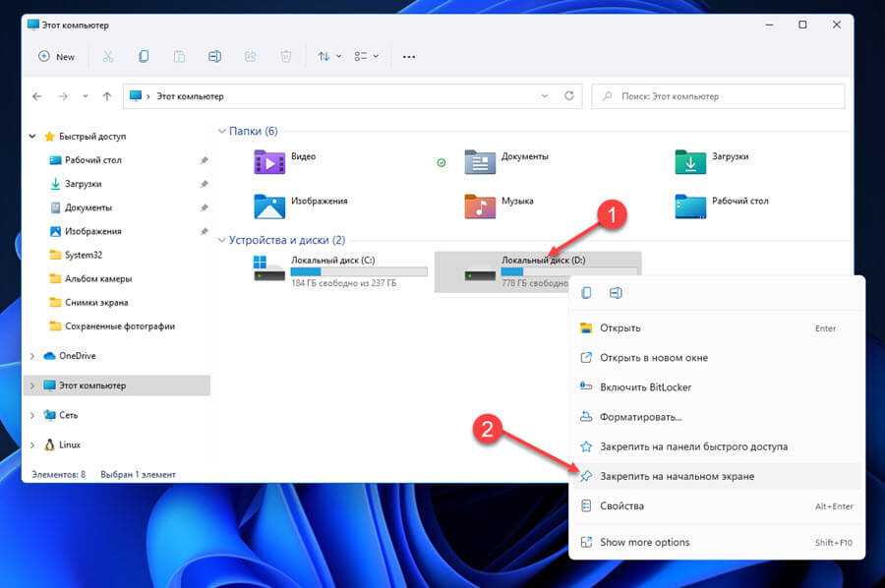Open the View layout dropdown
This screenshot has height=588, width=885.
pos(367,56)
